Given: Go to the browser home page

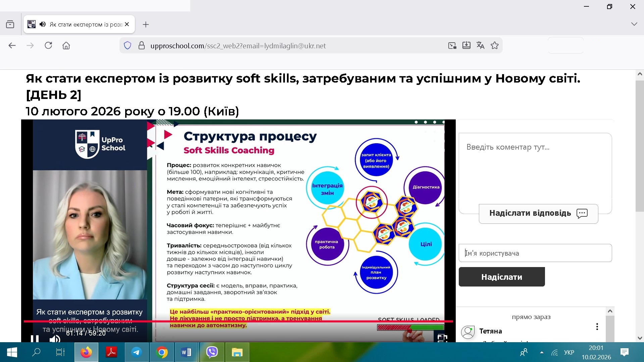Looking at the screenshot, I should (x=66, y=46).
